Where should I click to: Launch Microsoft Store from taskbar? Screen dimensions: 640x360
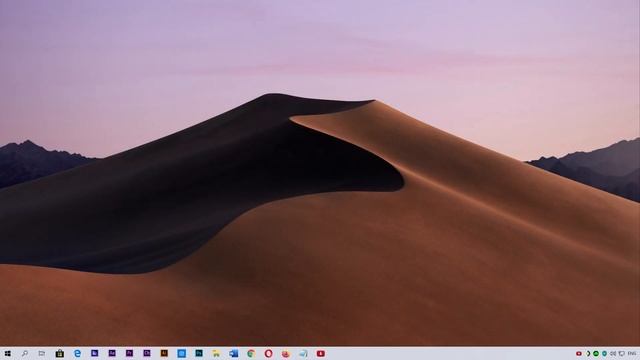pyautogui.click(x=60, y=353)
